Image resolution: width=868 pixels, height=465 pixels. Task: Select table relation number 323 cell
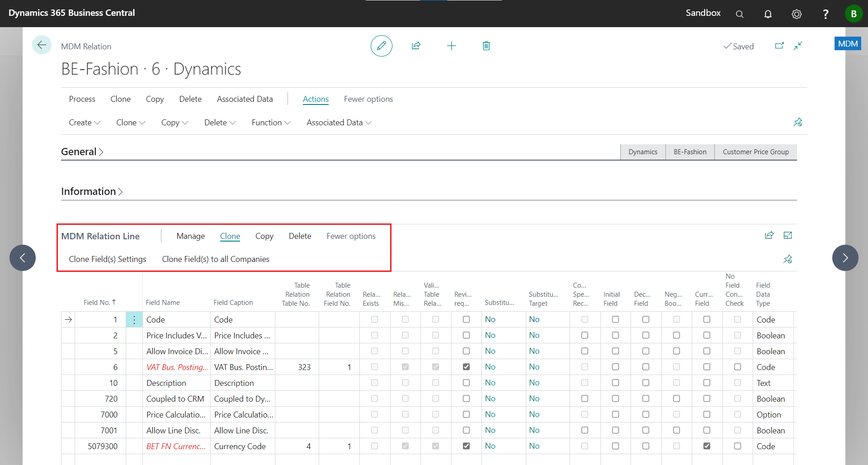[297, 367]
